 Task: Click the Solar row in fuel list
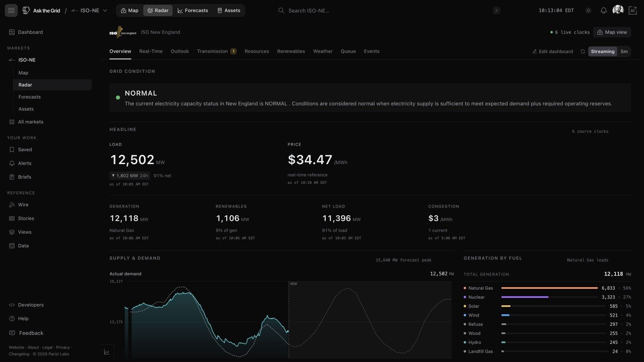coord(547,306)
